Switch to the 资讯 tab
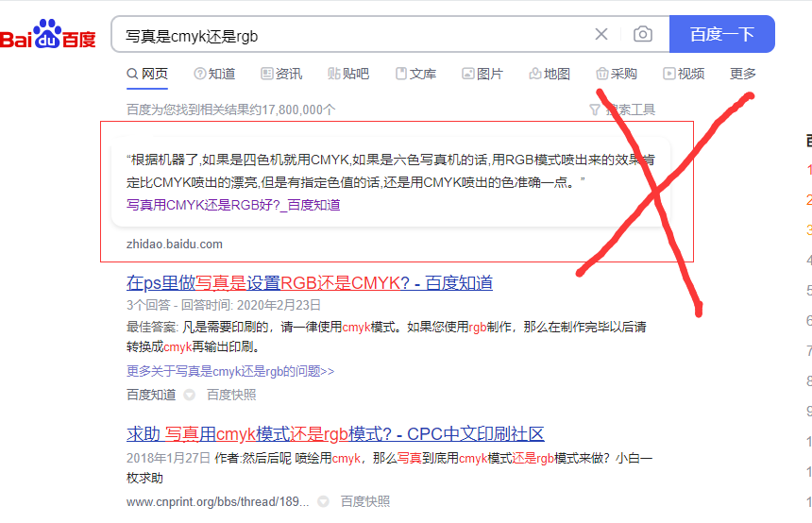The height and width of the screenshot is (523, 812). pos(281,74)
